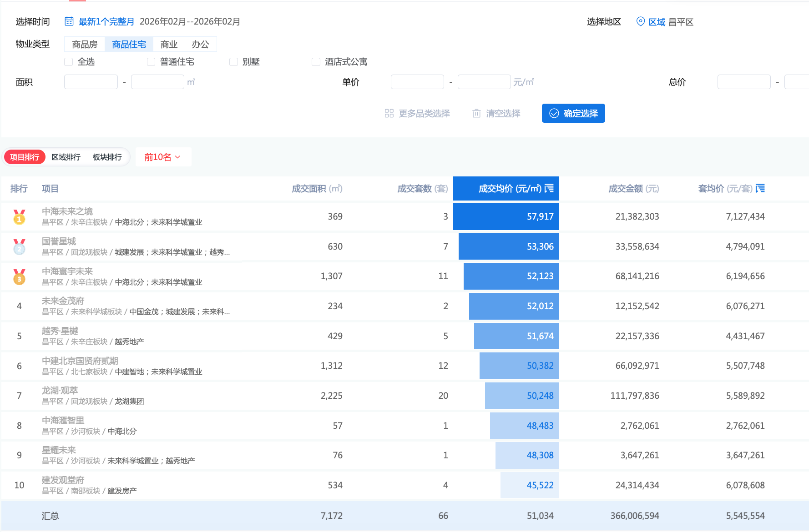Click the calendar icon beside 最新1个完整月
809x532 pixels.
point(69,21)
